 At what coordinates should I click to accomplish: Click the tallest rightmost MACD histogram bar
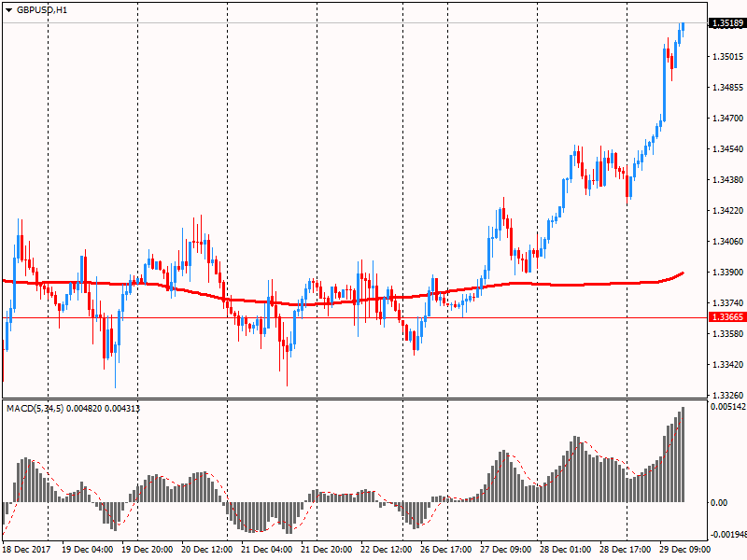[x=683, y=455]
